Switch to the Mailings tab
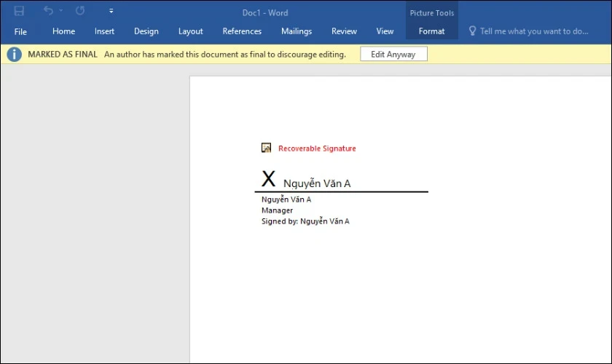Image resolution: width=612 pixels, height=364 pixels. [x=297, y=31]
